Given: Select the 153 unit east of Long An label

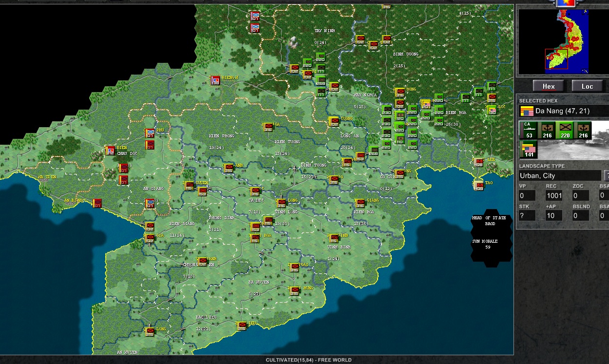Looking at the screenshot, I should click(x=360, y=156).
